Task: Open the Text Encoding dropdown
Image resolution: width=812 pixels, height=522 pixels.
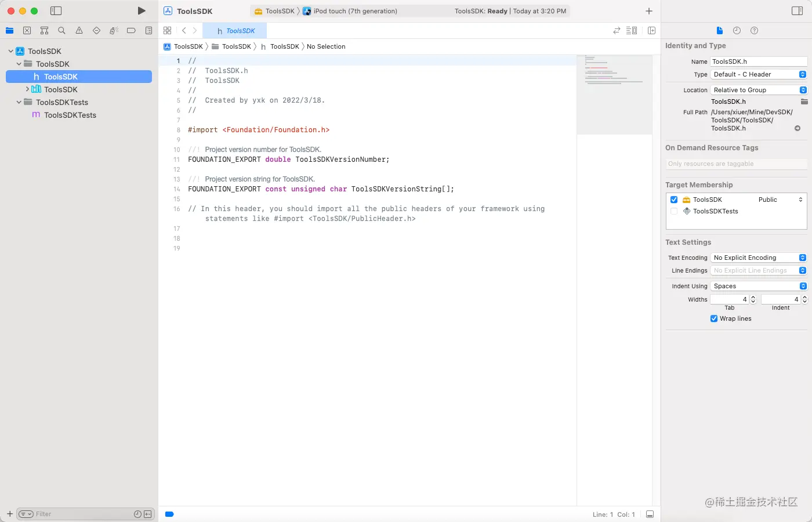Action: 759,258
